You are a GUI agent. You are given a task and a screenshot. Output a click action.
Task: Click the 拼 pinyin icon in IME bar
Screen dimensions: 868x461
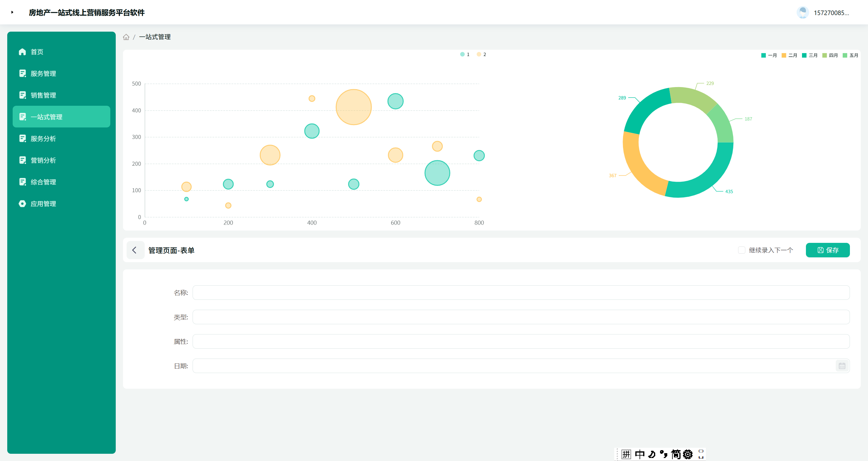pyautogui.click(x=626, y=454)
